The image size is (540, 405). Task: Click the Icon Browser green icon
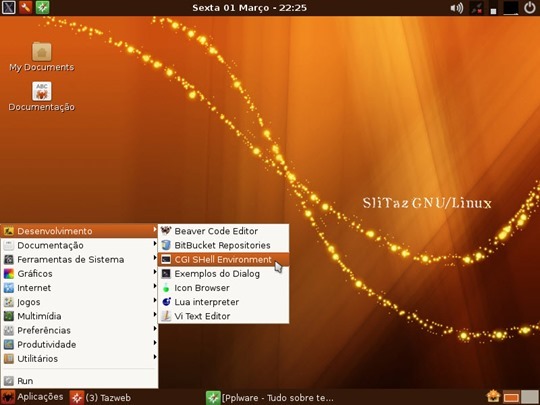click(x=166, y=288)
